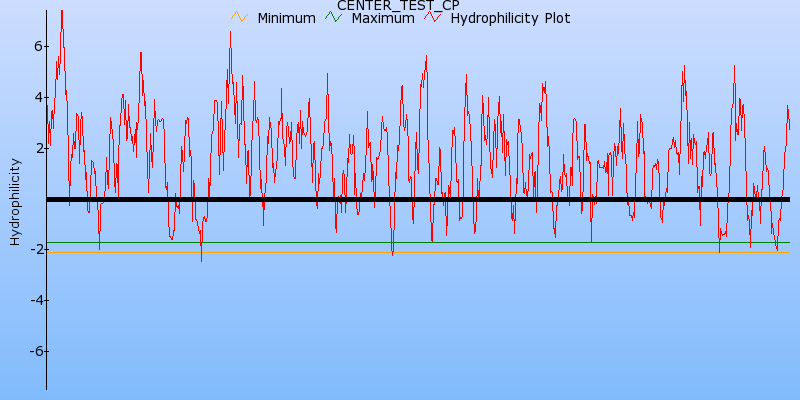Click the -4 tick label on y-axis
This screenshot has width=800, height=400.
(x=34, y=300)
